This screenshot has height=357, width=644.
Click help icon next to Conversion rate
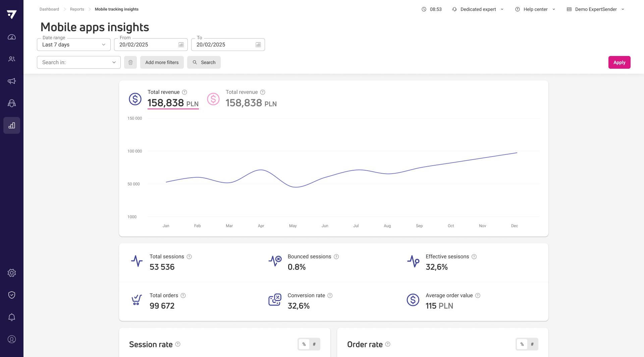pyautogui.click(x=330, y=296)
